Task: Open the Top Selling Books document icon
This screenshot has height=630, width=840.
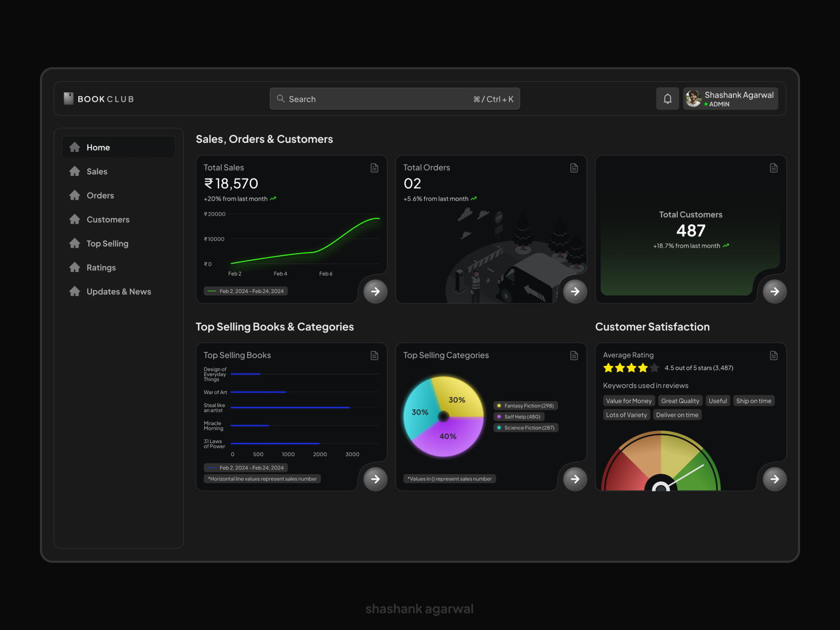Action: click(x=374, y=355)
